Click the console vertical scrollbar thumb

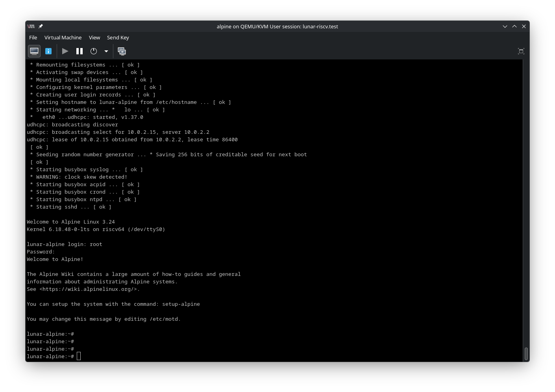pyautogui.click(x=526, y=353)
